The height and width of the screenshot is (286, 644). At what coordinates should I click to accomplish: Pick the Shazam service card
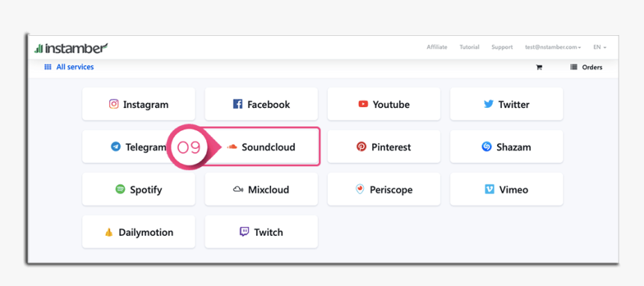click(x=506, y=147)
